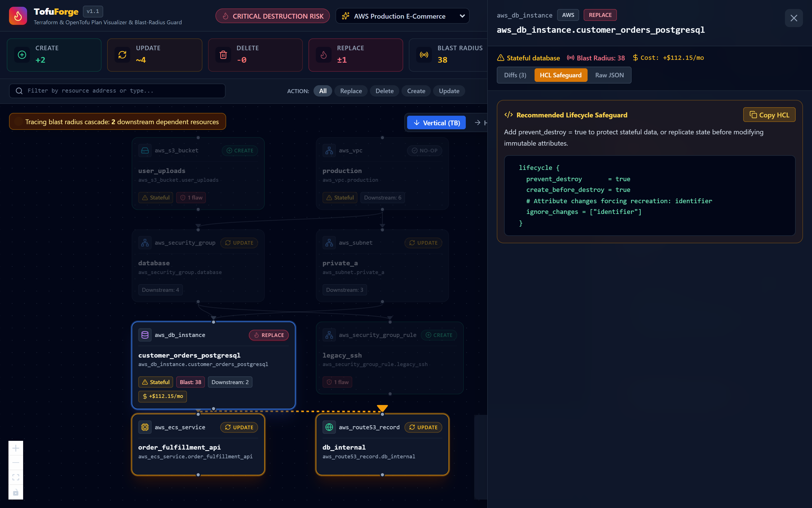Viewport: 812px width, 508px height.
Task: Click the v1.1 version badge
Action: click(x=93, y=11)
